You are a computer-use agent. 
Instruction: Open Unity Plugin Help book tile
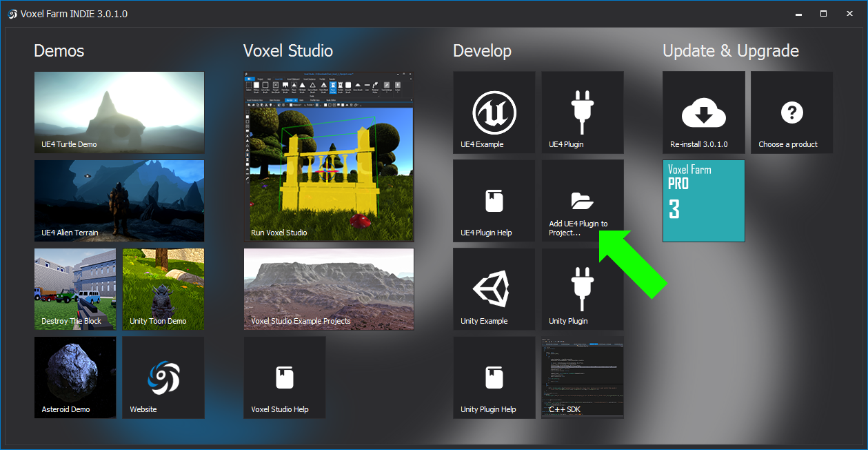[494, 378]
